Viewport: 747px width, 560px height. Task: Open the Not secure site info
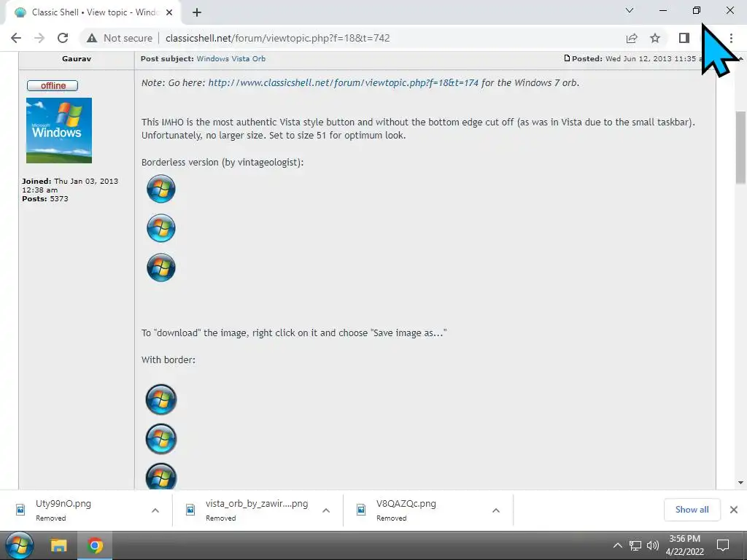(120, 38)
